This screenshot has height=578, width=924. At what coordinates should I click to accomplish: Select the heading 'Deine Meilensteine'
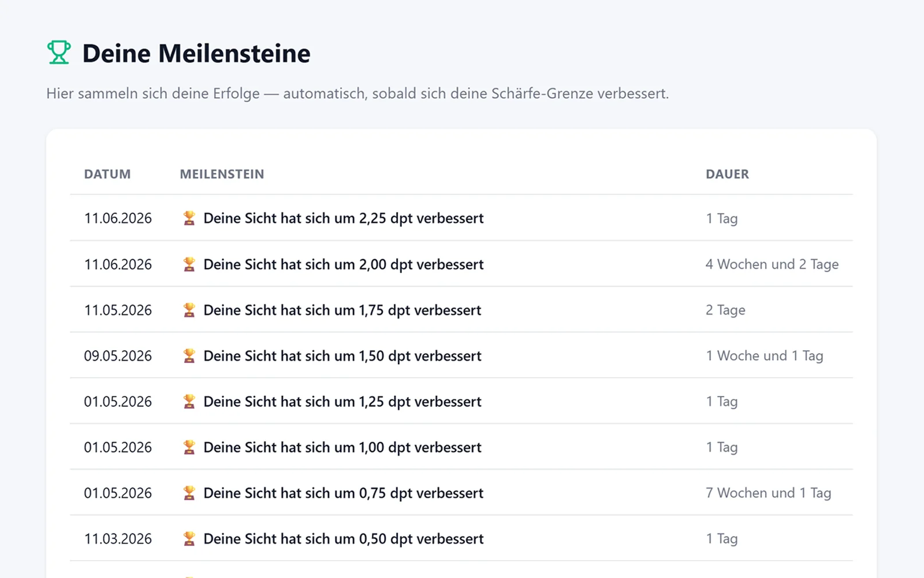click(196, 53)
